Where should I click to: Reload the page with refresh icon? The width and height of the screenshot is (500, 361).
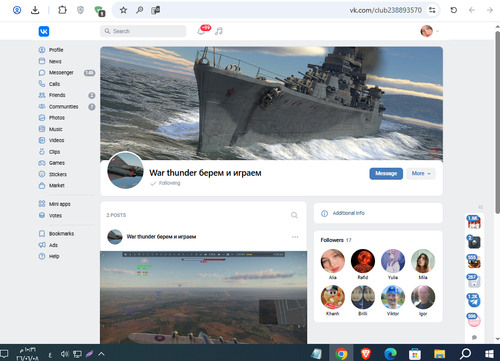[454, 10]
